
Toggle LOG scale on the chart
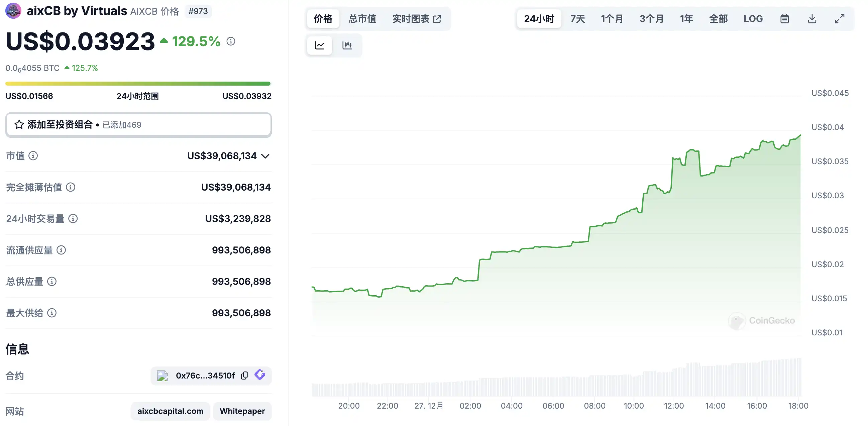pos(753,19)
